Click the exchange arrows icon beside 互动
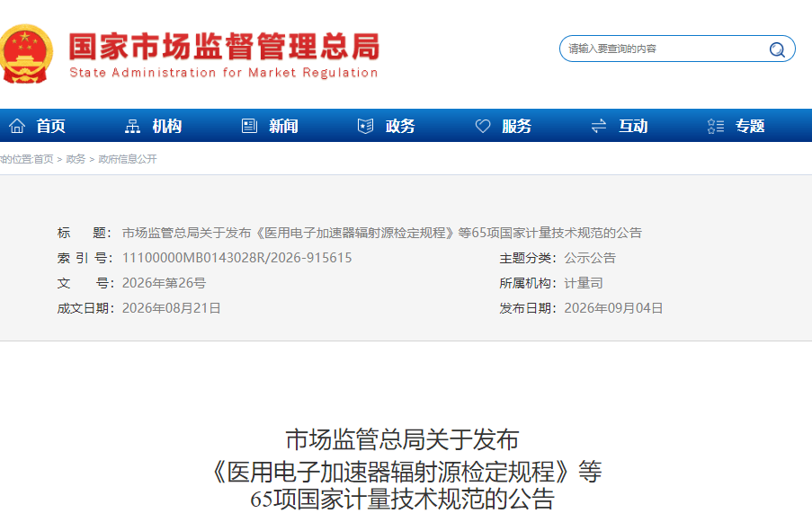 tap(599, 126)
